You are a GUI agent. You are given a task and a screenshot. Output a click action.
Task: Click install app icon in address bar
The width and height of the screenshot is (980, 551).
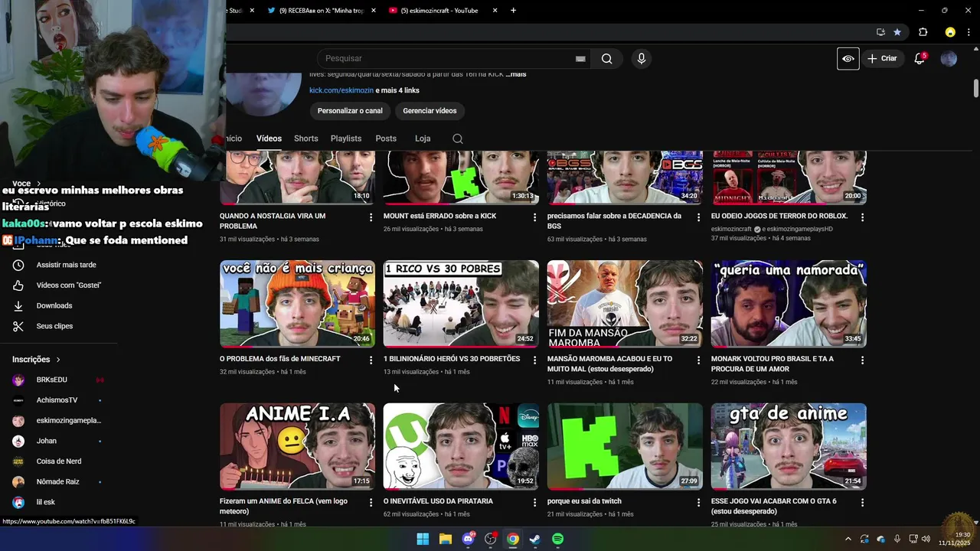pos(880,32)
